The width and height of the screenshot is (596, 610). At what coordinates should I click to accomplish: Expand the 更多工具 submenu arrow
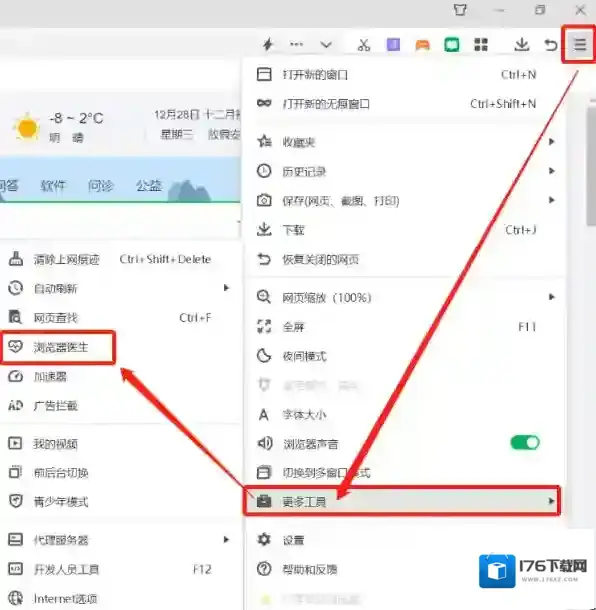(x=551, y=501)
